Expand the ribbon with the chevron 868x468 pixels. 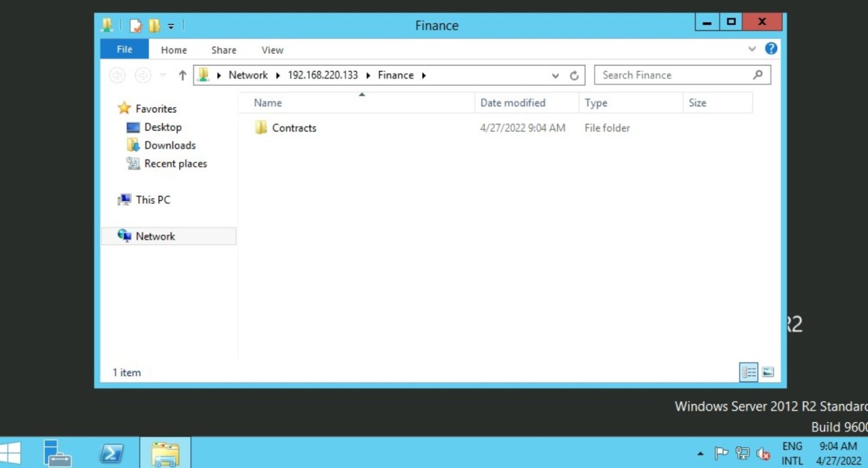pyautogui.click(x=752, y=49)
